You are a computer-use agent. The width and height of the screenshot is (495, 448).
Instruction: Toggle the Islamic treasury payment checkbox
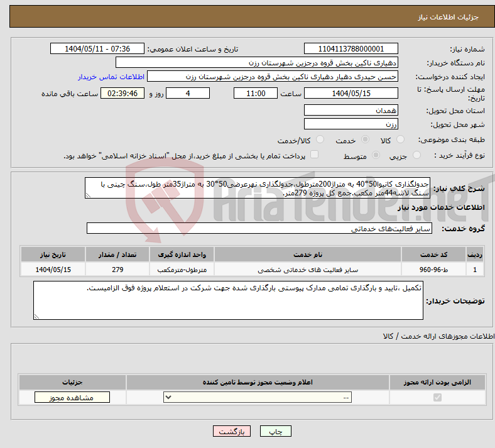[x=314, y=155]
